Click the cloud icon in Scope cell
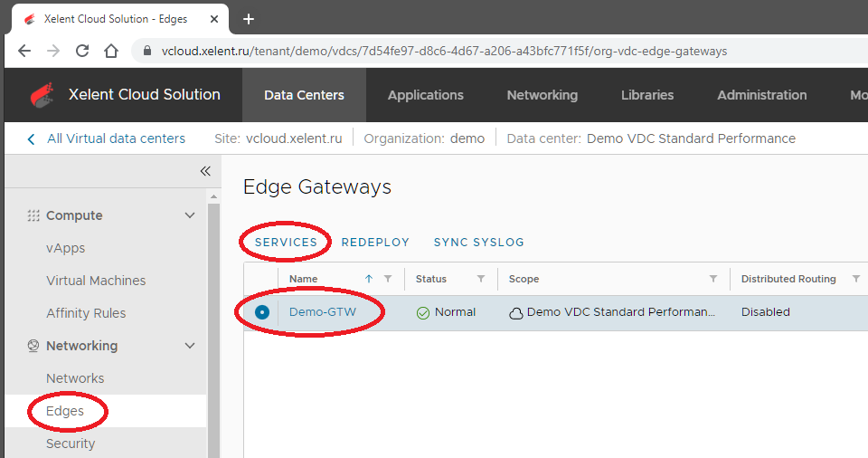 pos(516,314)
